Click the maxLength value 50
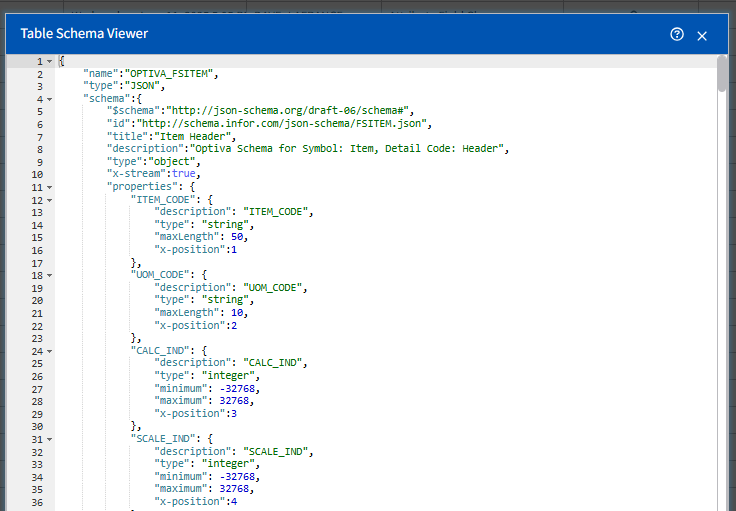 coord(237,237)
